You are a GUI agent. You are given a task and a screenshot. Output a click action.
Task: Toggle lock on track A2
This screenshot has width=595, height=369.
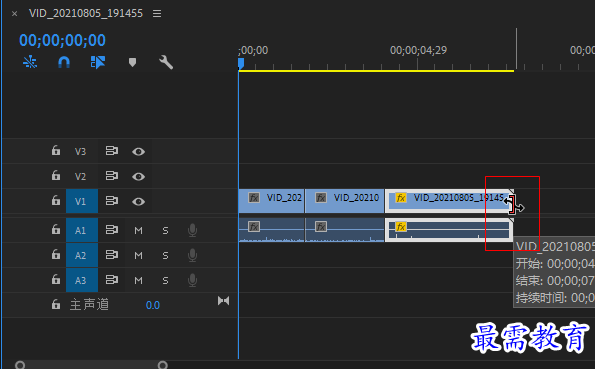click(x=56, y=255)
